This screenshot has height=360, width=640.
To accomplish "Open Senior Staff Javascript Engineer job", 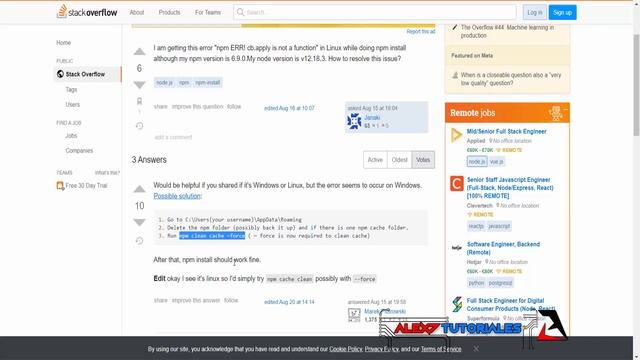I will coord(510,188).
